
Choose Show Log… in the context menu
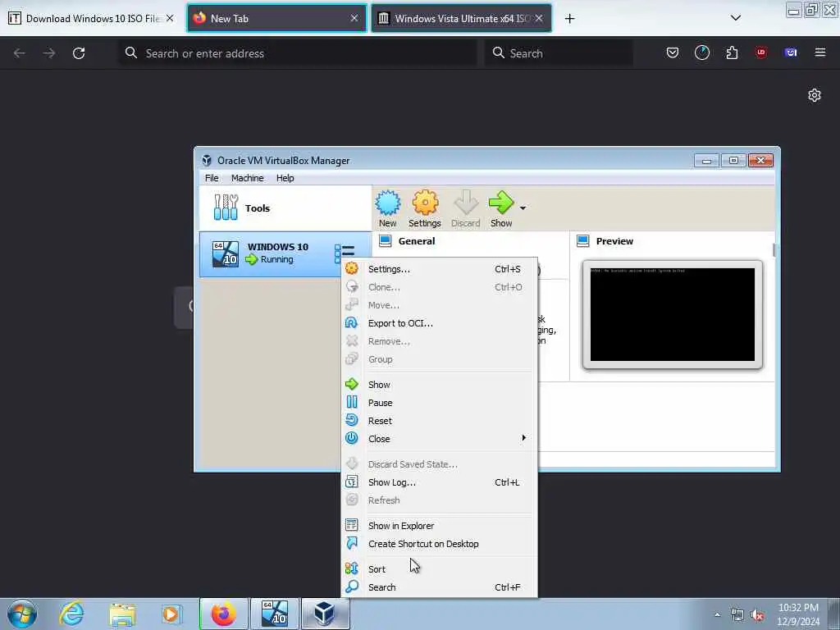(x=440, y=482)
